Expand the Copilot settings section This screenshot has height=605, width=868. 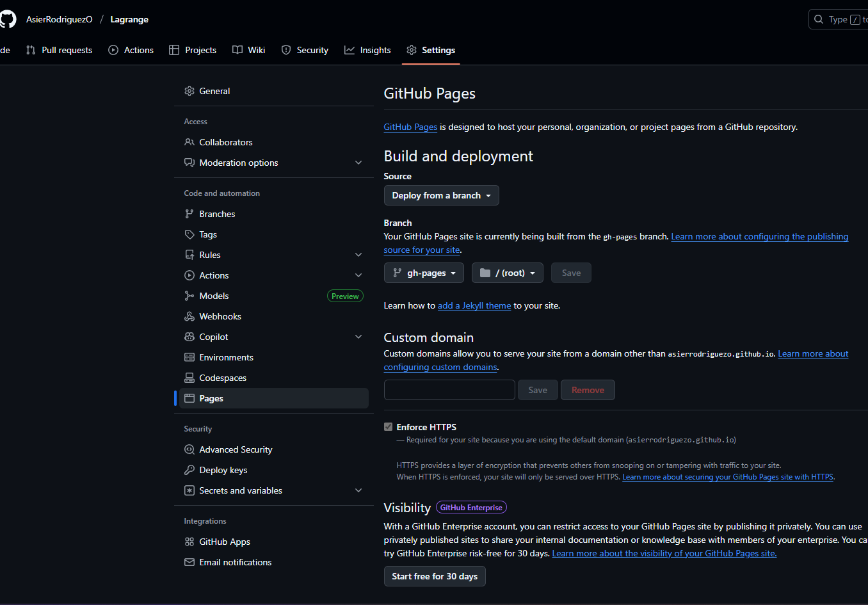pos(358,337)
